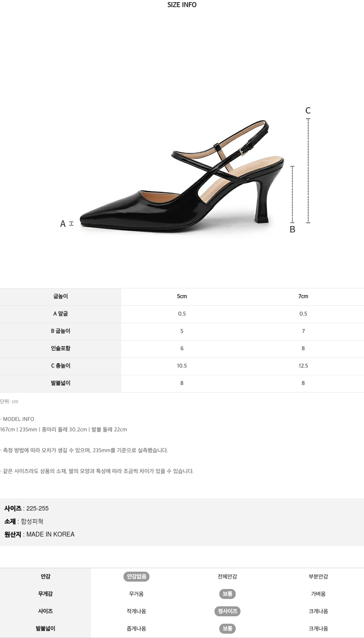Click the 부분안감 option
Viewport: 364px width, 638px height.
click(318, 576)
